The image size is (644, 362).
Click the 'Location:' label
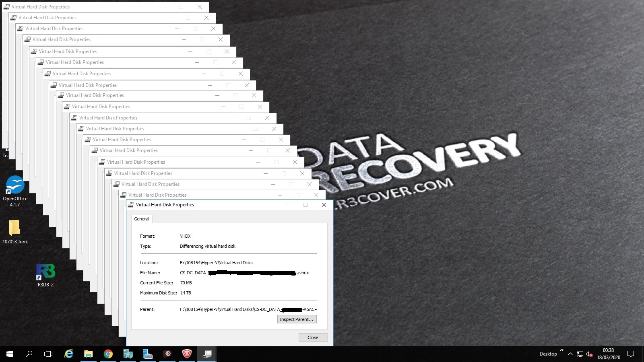(x=149, y=263)
